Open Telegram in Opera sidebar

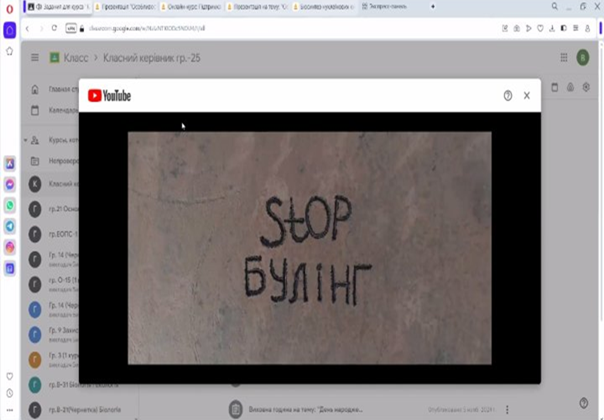(10, 226)
